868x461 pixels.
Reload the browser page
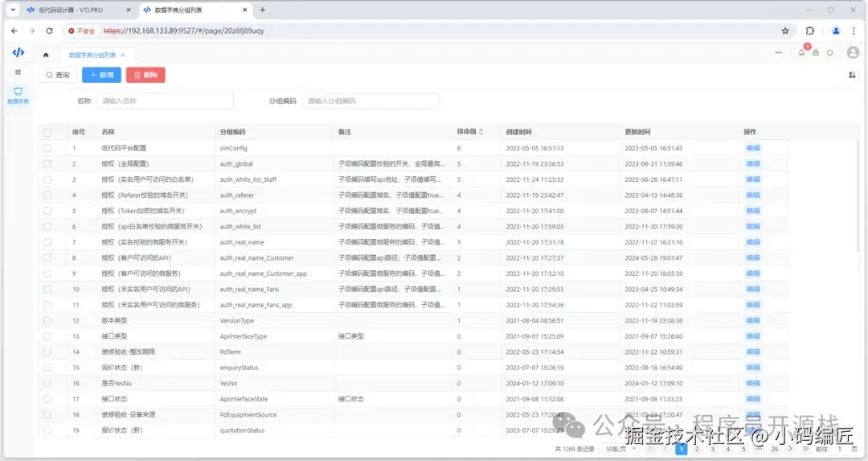(x=49, y=31)
